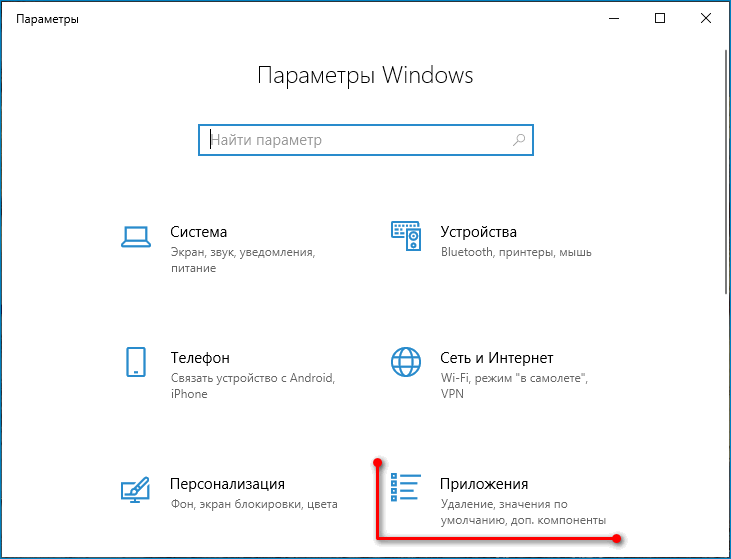Viewport: 731px width, 559px height.
Task: Open the Система settings category
Action: (228, 249)
